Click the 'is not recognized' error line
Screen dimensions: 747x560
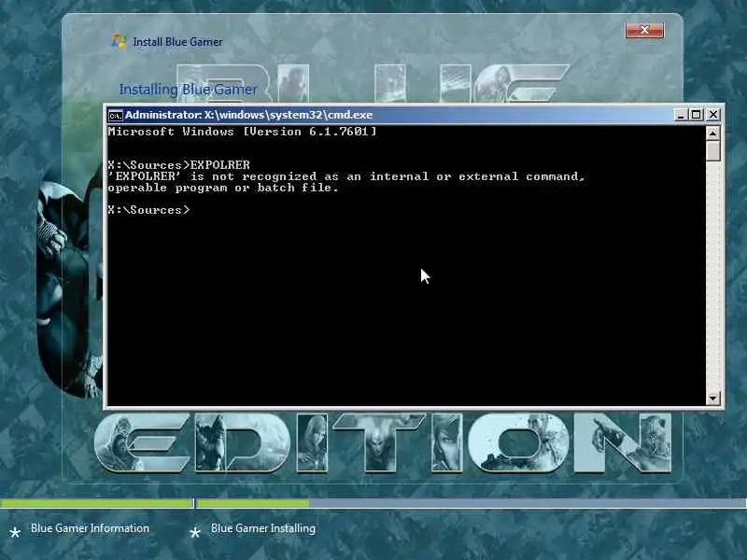click(346, 176)
